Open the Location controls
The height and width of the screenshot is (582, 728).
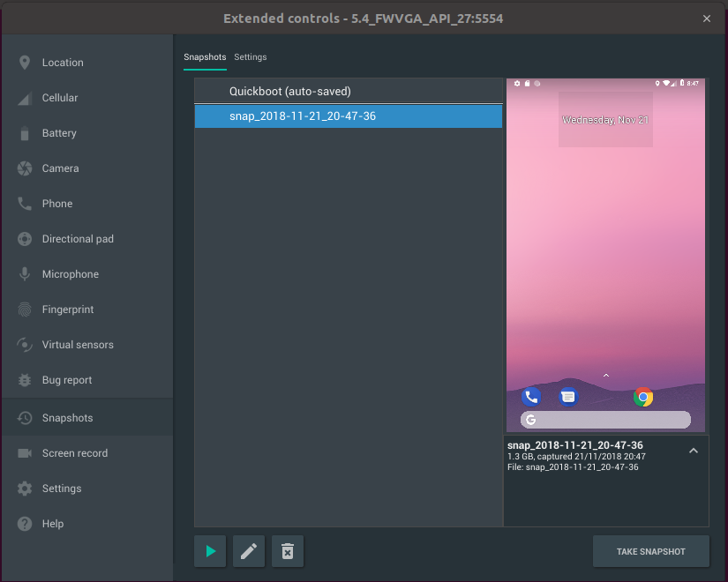(x=62, y=62)
